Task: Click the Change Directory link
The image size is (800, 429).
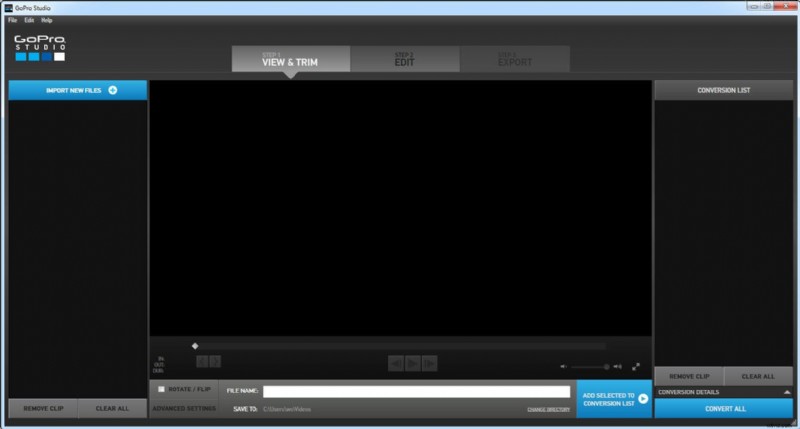Action: (x=548, y=409)
